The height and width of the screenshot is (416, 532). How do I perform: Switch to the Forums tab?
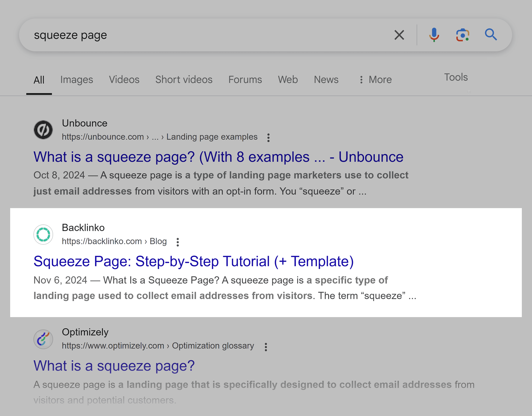(x=245, y=80)
